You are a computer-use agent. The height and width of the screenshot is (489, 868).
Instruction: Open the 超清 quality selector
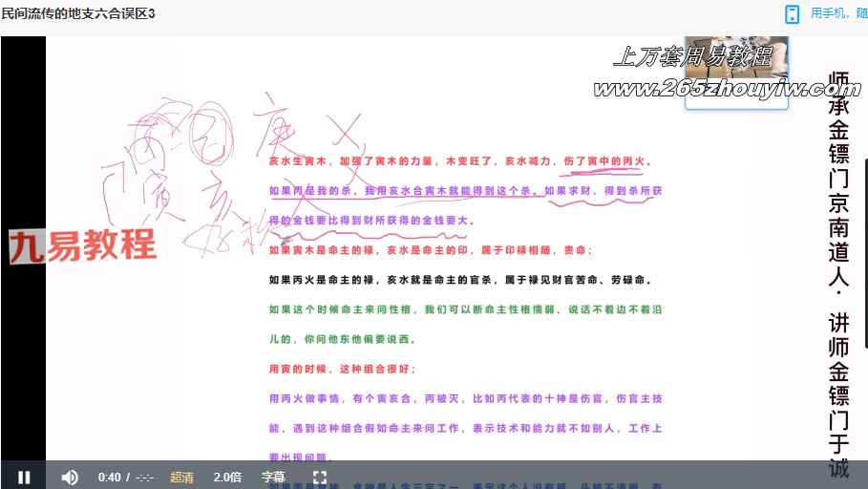point(181,477)
